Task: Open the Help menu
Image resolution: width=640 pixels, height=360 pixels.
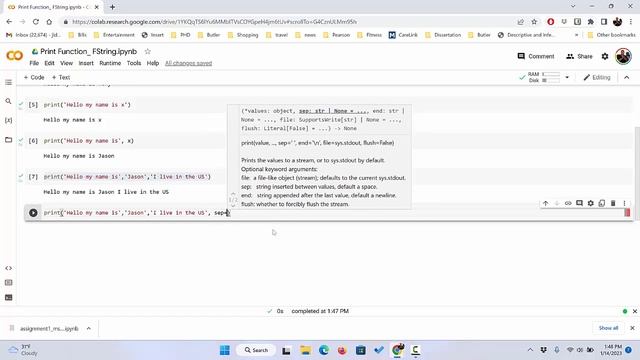Action: coord(153,63)
